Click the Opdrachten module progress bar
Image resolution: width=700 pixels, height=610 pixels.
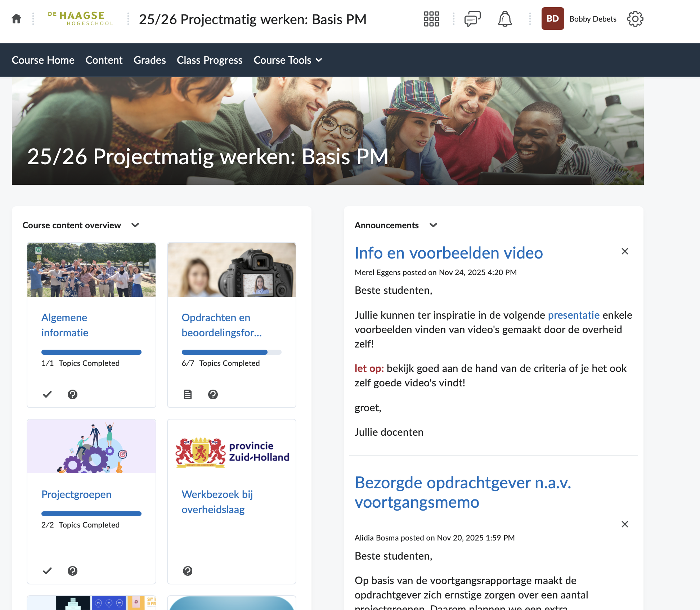(231, 352)
